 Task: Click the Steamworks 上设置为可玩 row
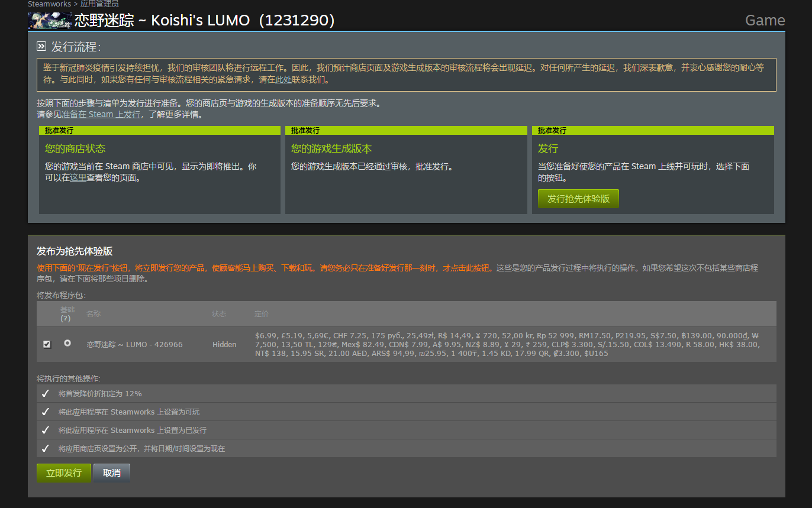[407, 412]
